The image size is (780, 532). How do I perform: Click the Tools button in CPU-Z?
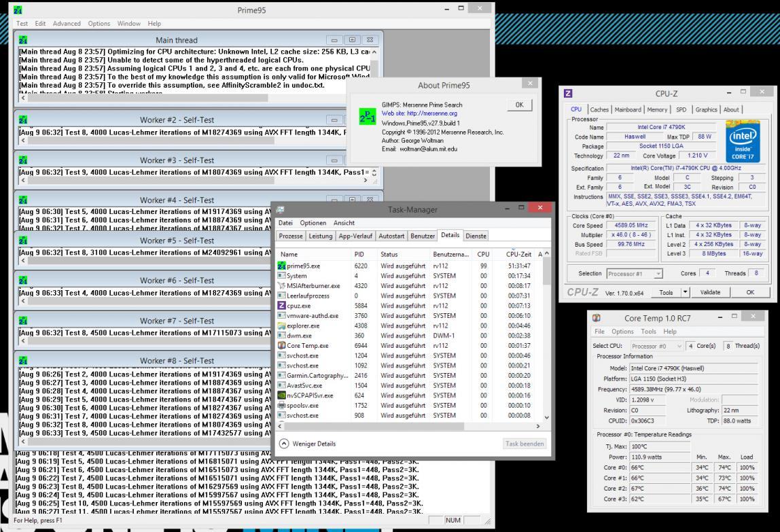666,292
